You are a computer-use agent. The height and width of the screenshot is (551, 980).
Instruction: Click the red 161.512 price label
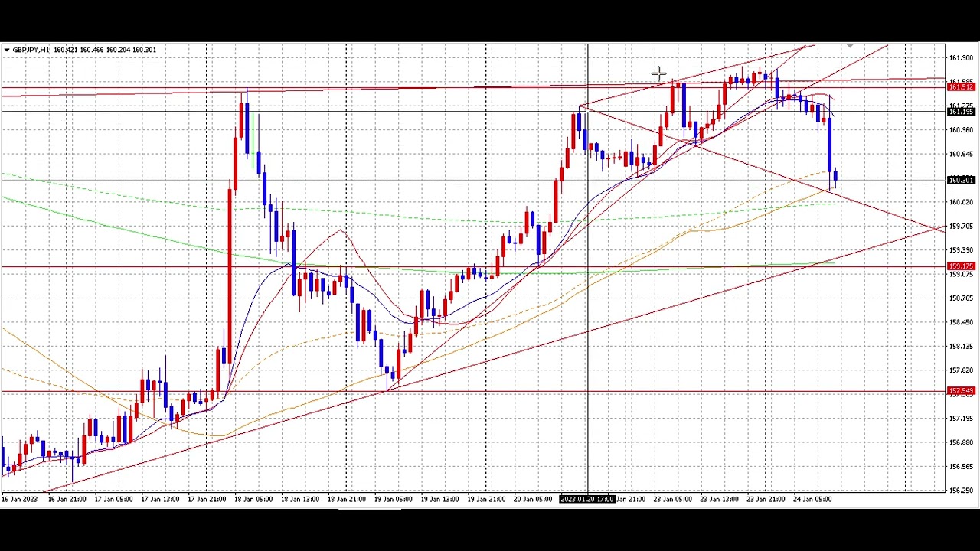961,87
